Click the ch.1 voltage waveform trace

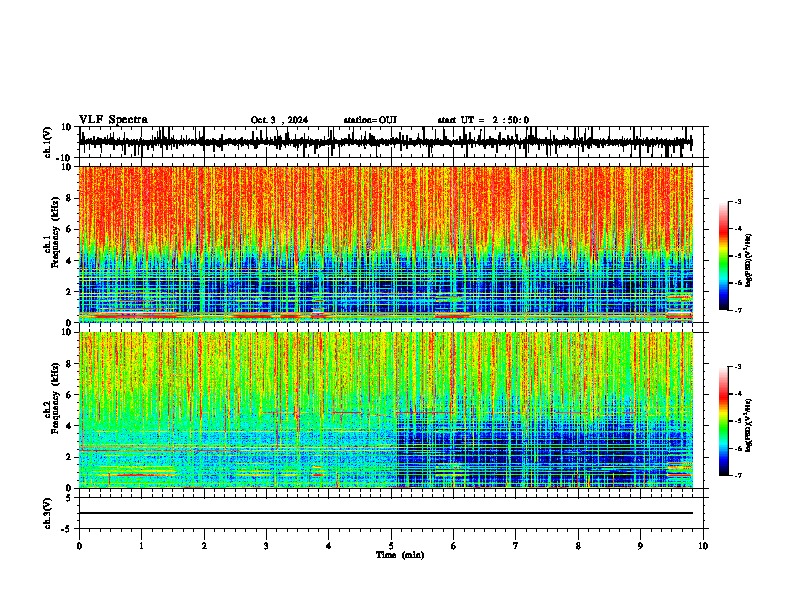pos(386,142)
